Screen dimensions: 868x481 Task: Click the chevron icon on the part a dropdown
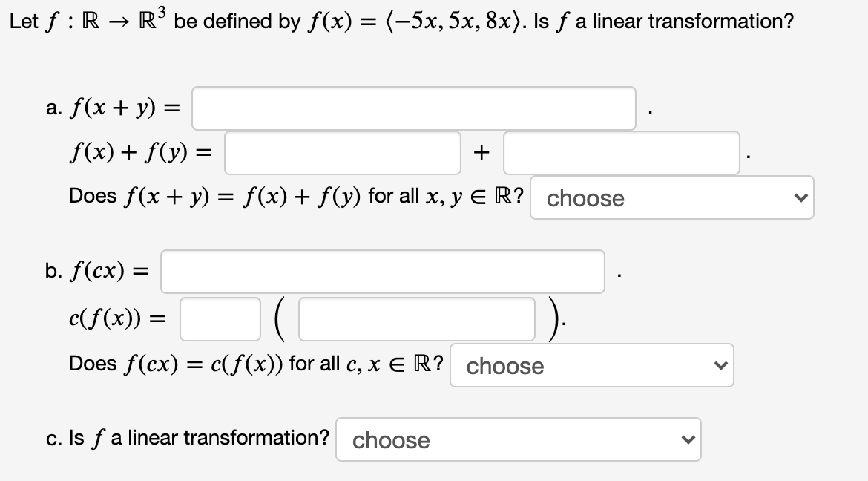pos(800,197)
